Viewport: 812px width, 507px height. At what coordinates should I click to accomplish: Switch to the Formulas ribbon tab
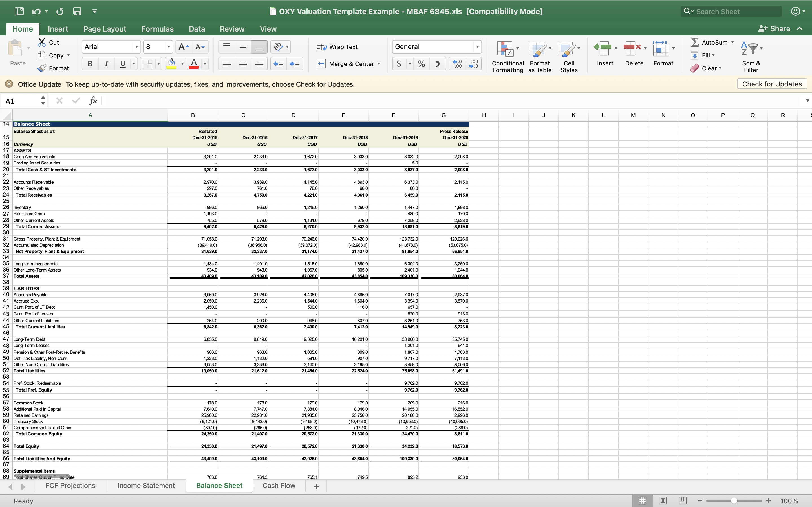click(157, 29)
